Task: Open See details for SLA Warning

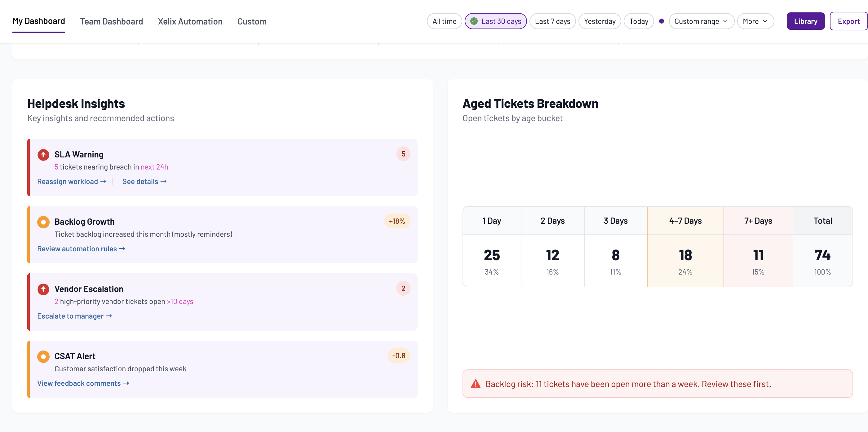Action: [144, 182]
